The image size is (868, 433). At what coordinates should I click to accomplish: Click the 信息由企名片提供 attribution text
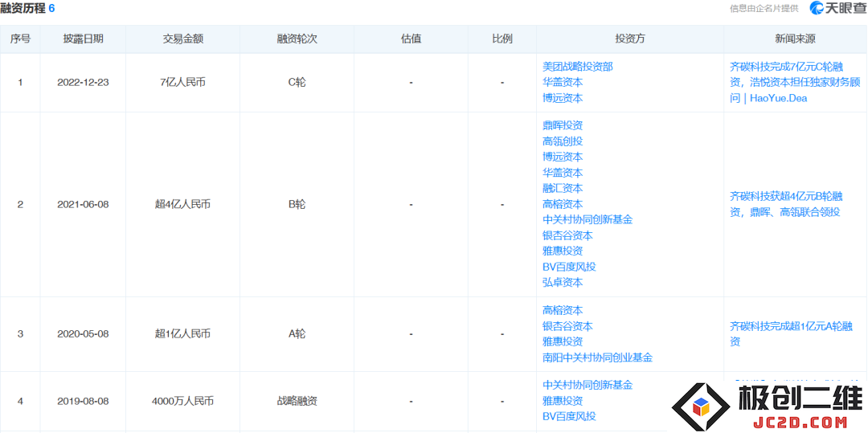pos(764,8)
